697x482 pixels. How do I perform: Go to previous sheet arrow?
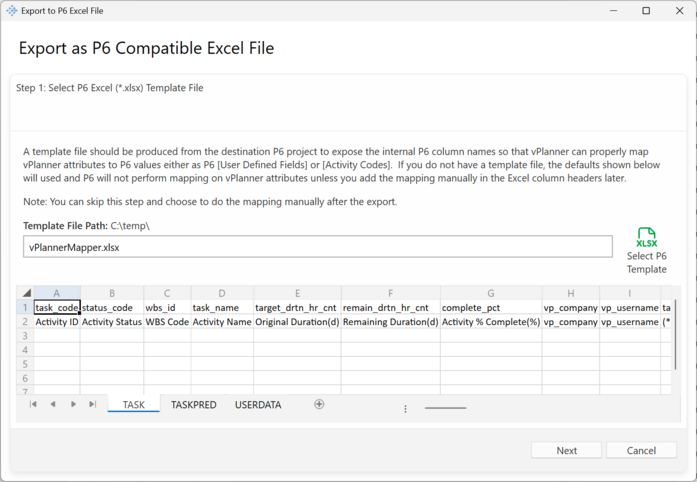(53, 405)
